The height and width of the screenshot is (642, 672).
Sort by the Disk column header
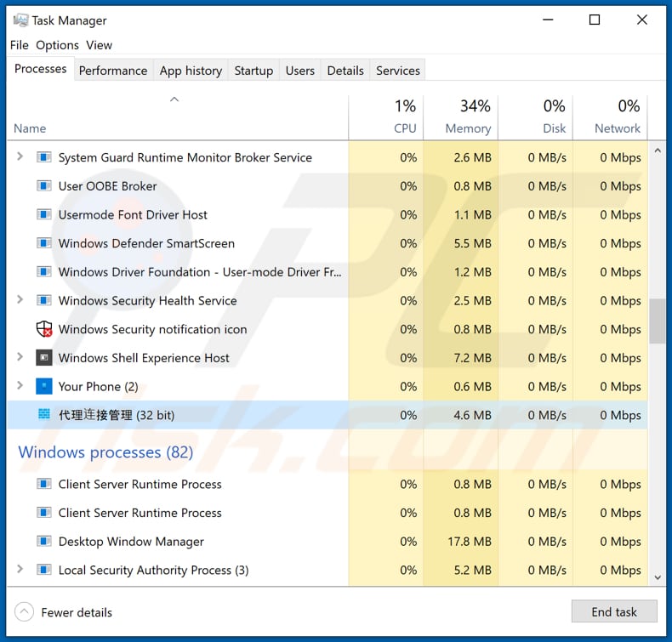(535, 117)
